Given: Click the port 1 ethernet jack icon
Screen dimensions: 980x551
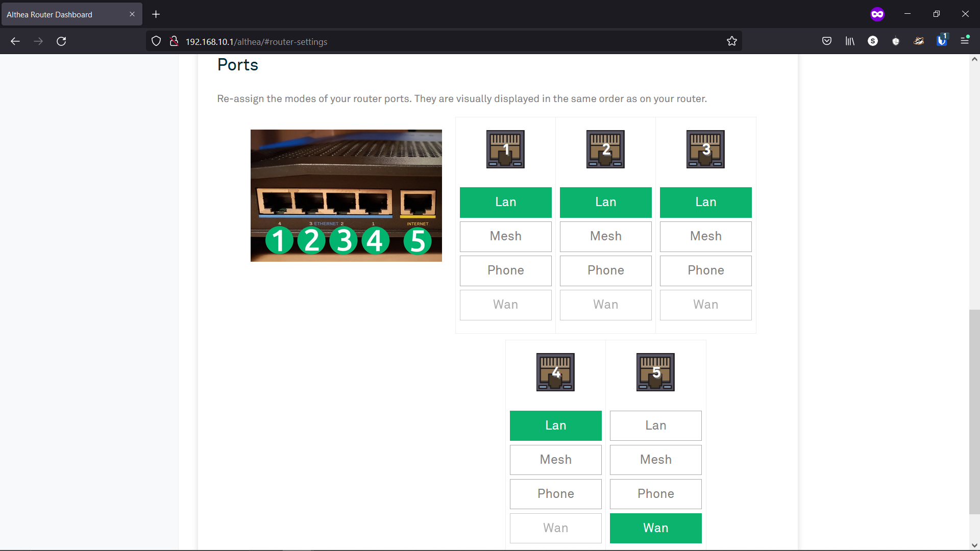Looking at the screenshot, I should (505, 149).
